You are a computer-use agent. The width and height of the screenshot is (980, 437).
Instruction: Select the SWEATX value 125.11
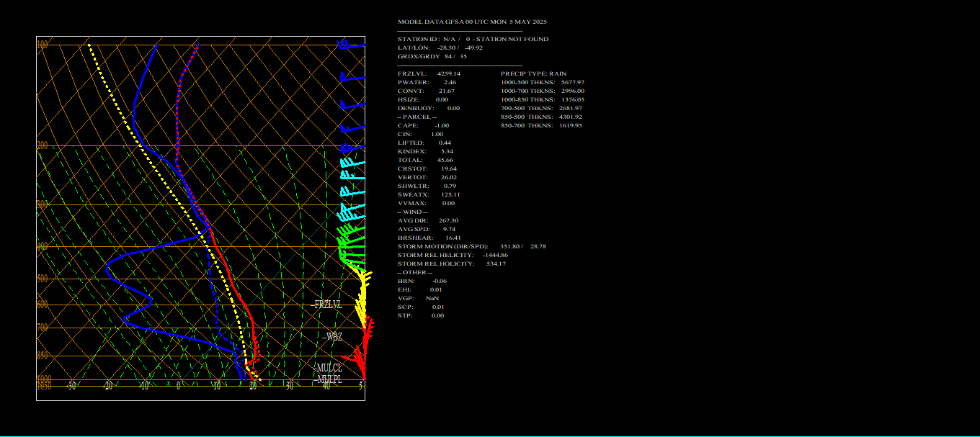click(450, 194)
